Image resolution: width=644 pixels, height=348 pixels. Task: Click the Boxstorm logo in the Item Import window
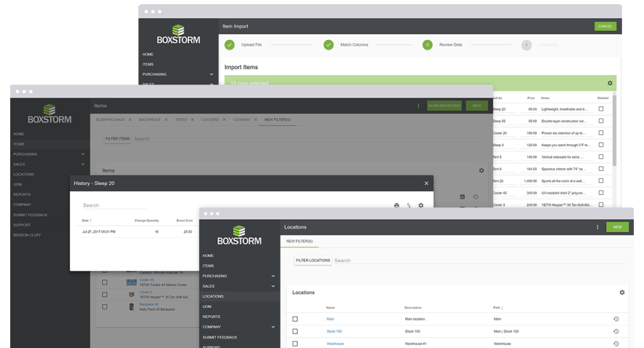coord(178,34)
